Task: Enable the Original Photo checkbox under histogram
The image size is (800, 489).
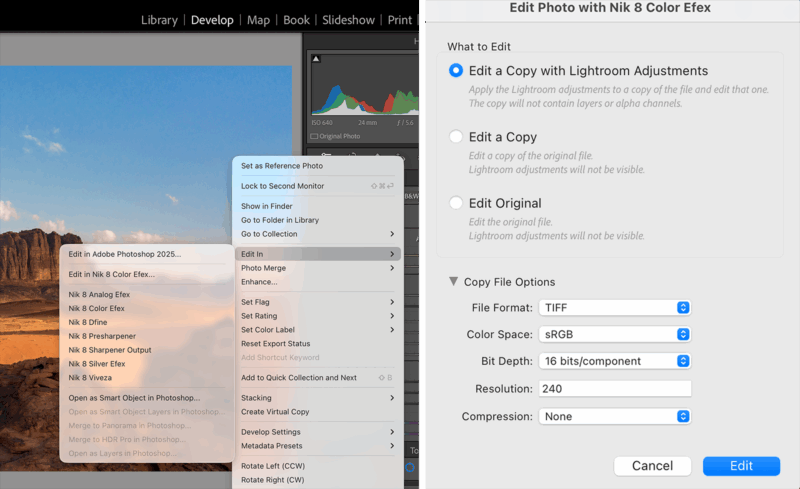Action: coord(314,136)
